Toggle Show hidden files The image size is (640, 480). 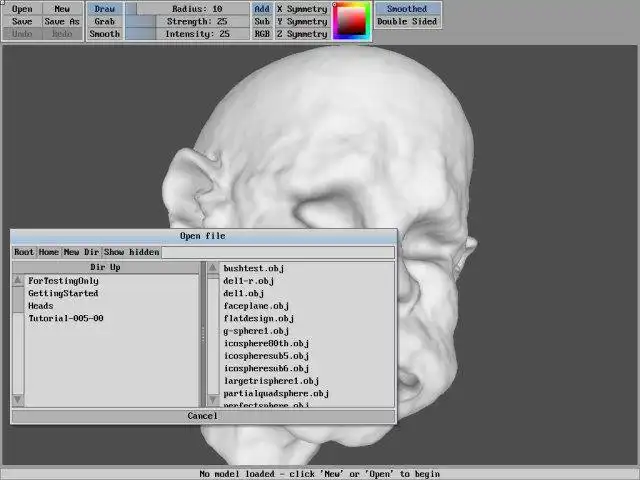(x=131, y=252)
